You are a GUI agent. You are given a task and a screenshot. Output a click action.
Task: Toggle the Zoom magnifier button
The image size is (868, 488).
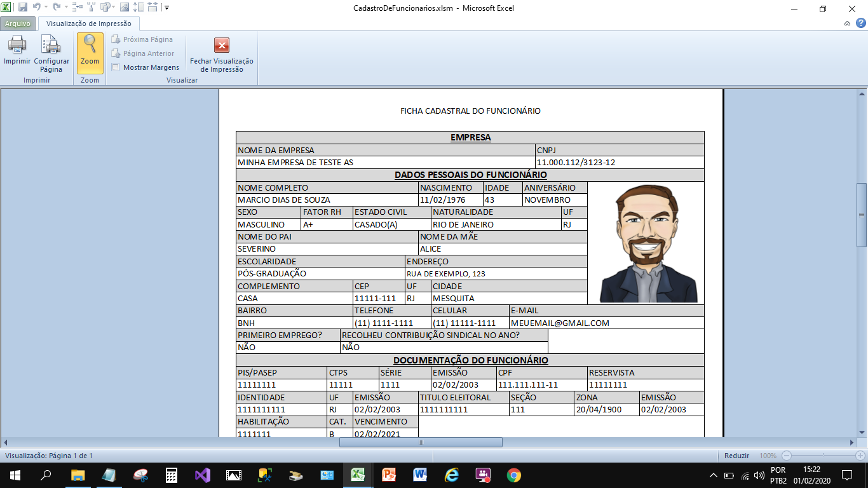click(90, 53)
